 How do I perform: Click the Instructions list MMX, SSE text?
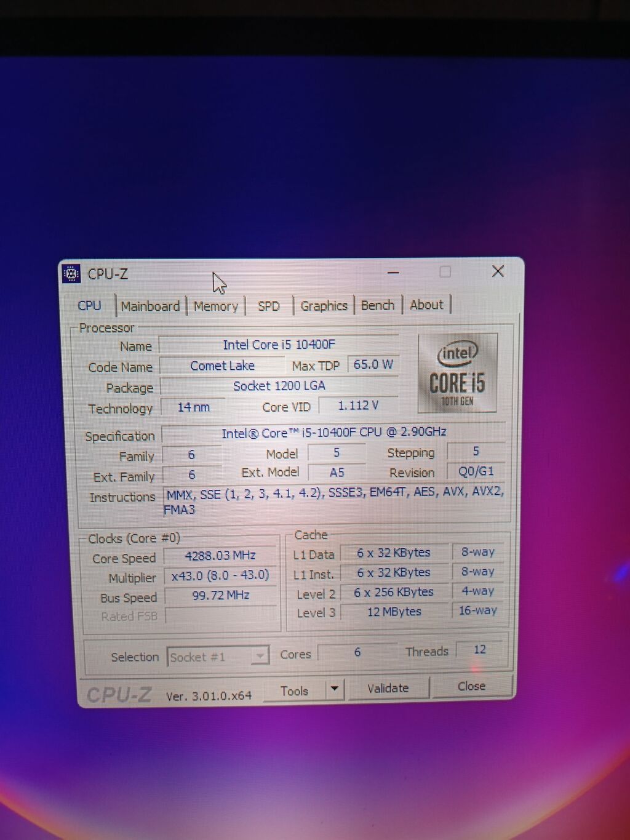coord(335,500)
